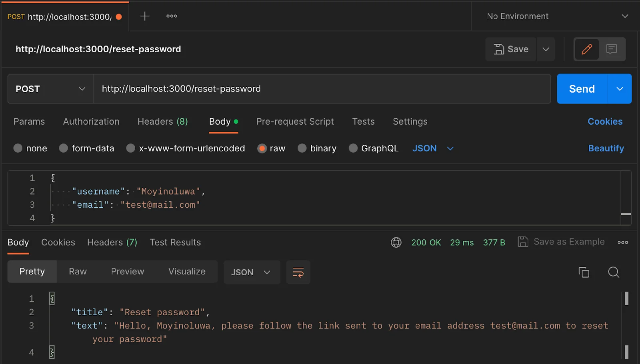The image size is (640, 364).
Task: Select the form-data body option
Action: (x=64, y=148)
